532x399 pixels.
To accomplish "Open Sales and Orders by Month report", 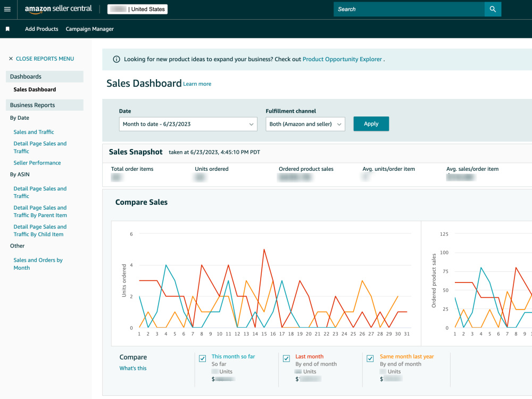I will tap(38, 264).
